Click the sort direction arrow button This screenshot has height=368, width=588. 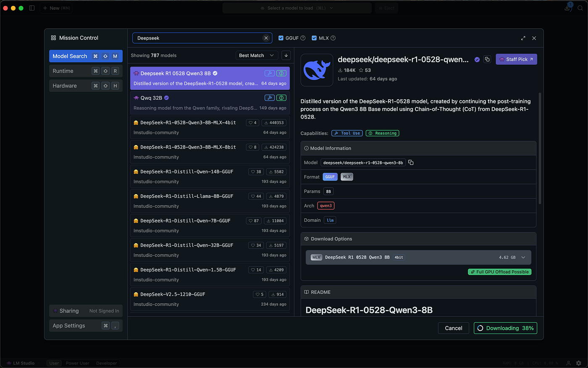click(286, 56)
